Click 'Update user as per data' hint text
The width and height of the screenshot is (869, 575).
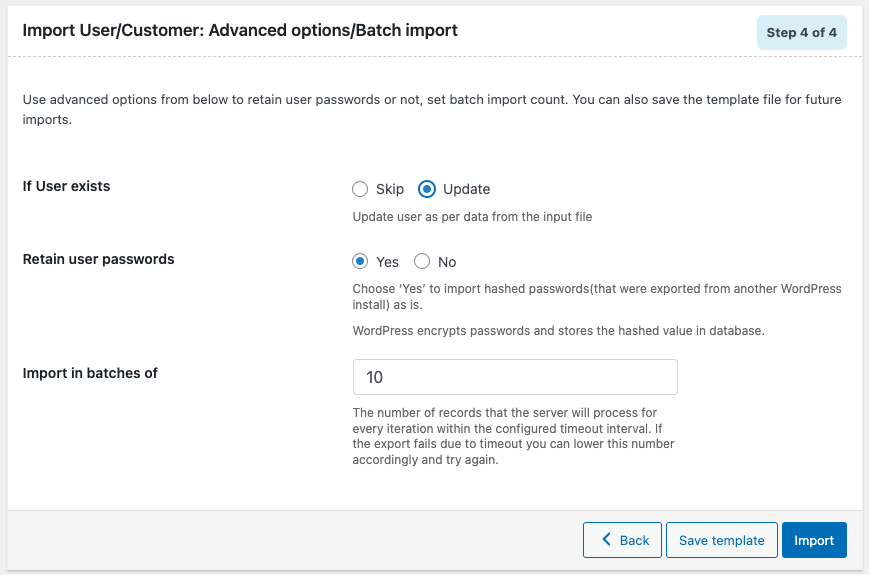(x=472, y=217)
